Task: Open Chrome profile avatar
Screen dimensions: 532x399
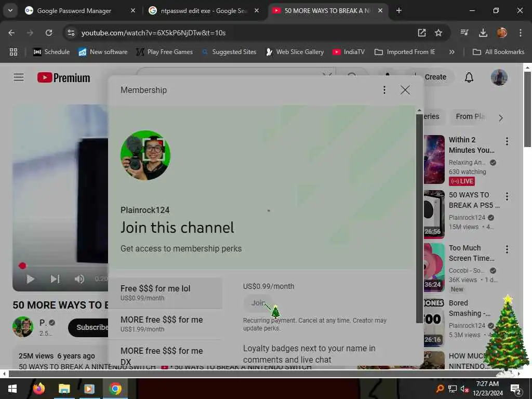Action: pos(502,33)
